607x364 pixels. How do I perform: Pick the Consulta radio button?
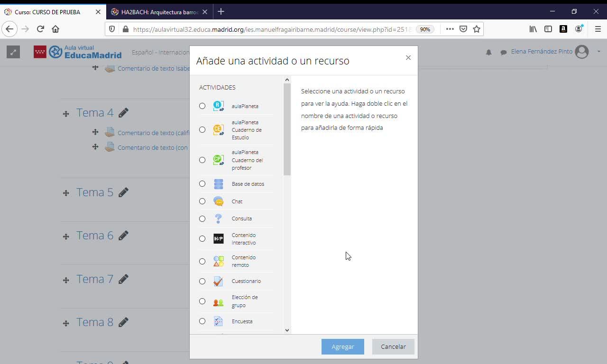(x=202, y=219)
